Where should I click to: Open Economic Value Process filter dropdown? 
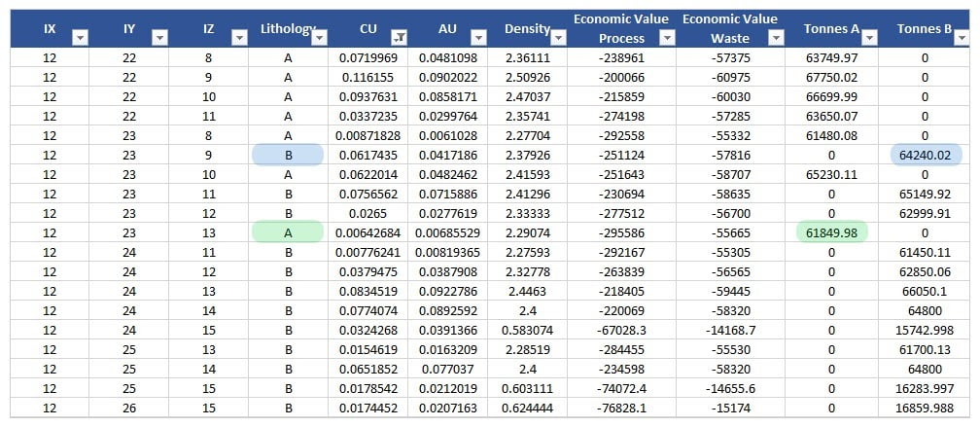[665, 37]
